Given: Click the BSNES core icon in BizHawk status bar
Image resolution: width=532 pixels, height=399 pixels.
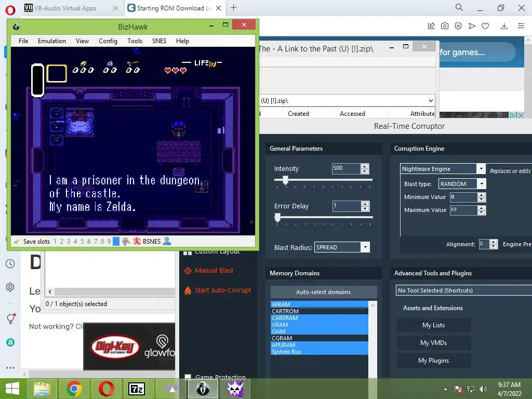Looking at the screenshot, I should pyautogui.click(x=137, y=241).
